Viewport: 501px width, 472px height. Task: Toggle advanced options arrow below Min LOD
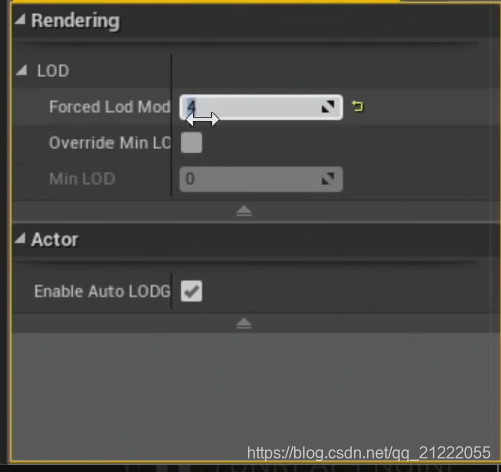click(x=244, y=211)
